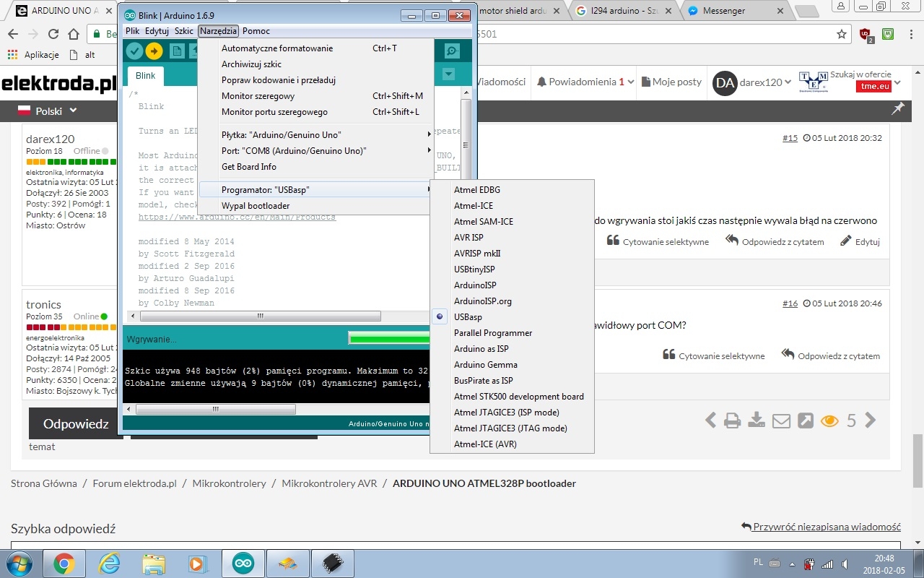Open the Plik menu in Arduino
Screen dimensions: 924x578
tap(132, 31)
